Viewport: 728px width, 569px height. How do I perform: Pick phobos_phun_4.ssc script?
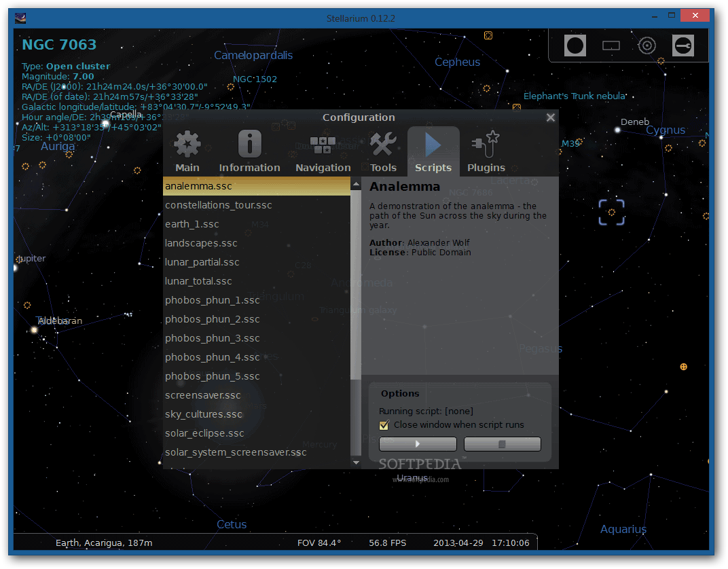(257, 357)
